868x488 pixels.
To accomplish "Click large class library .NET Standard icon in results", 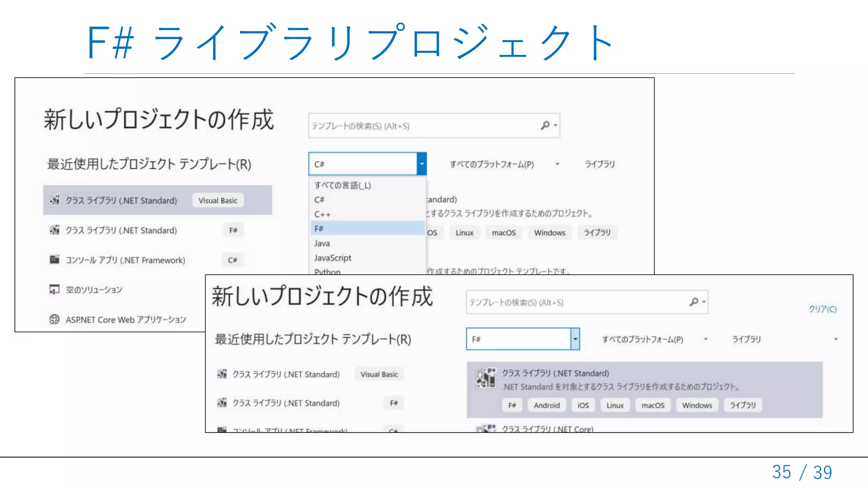I will 486,378.
